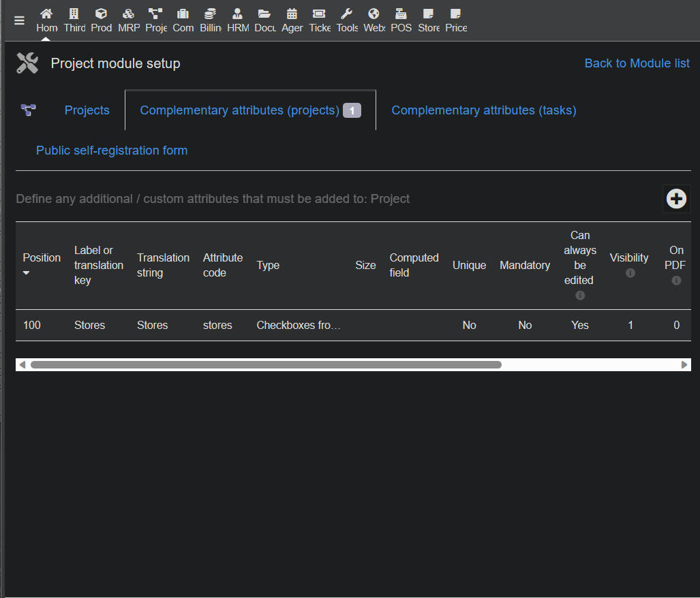Click the horizontal table scrollbar thumb
This screenshot has height=598, width=700.
point(266,365)
